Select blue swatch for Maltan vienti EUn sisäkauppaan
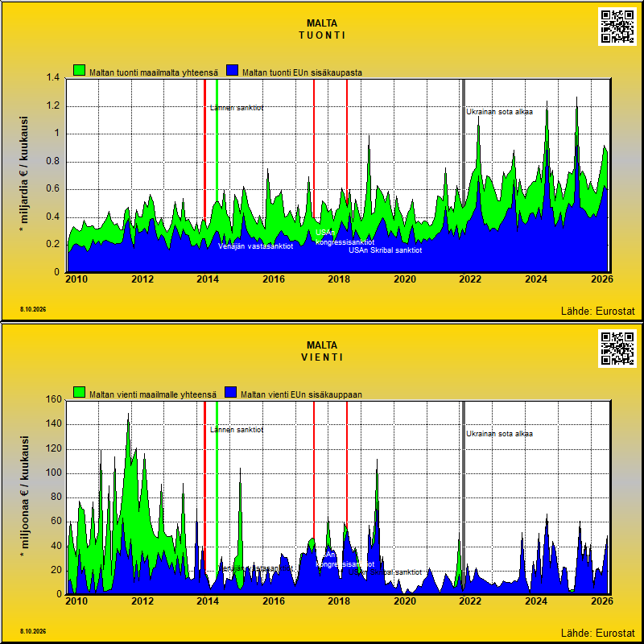The height and width of the screenshot is (644, 644). pyautogui.click(x=231, y=393)
